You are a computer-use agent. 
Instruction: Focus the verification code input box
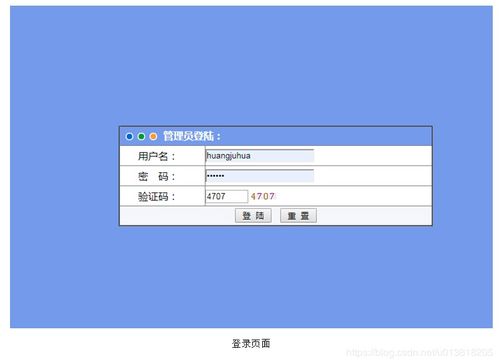click(x=227, y=196)
